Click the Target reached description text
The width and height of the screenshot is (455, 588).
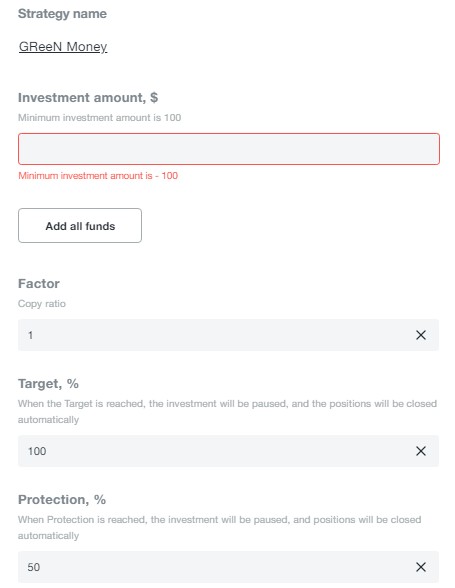[227, 411]
